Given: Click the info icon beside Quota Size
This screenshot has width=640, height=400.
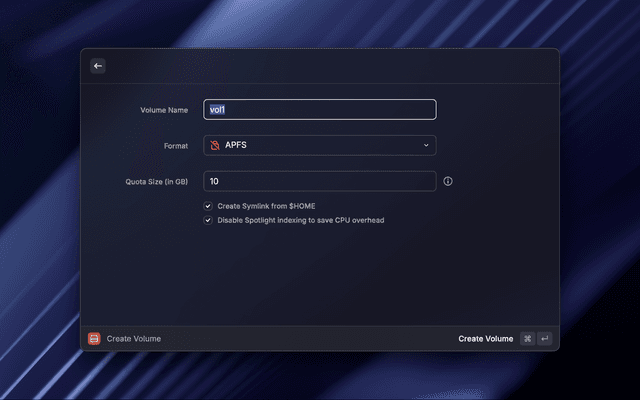Looking at the screenshot, I should (x=448, y=182).
